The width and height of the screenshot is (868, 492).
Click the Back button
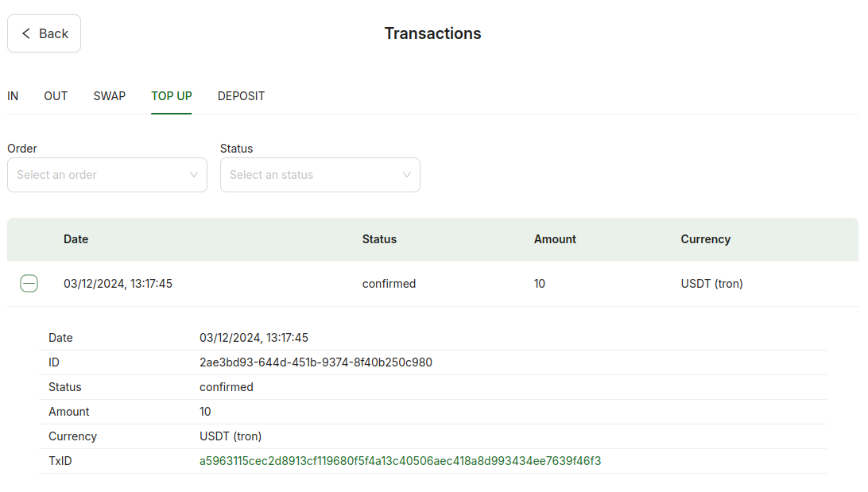coord(44,33)
